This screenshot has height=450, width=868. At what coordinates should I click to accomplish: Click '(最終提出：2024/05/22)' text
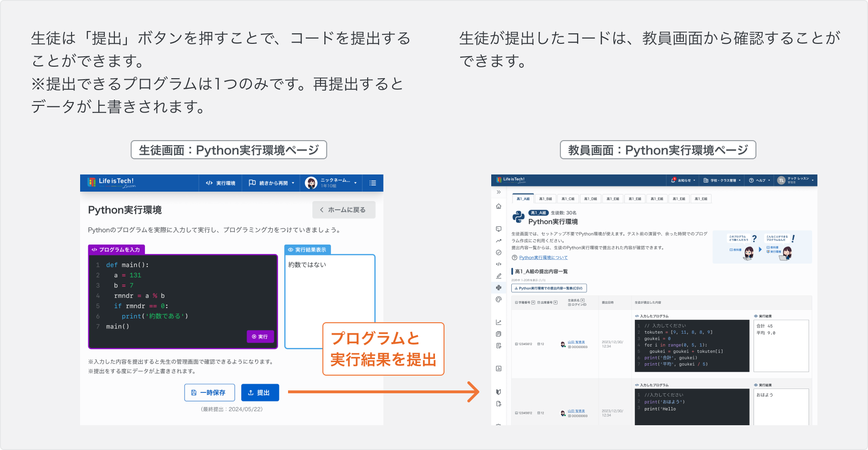(x=232, y=409)
